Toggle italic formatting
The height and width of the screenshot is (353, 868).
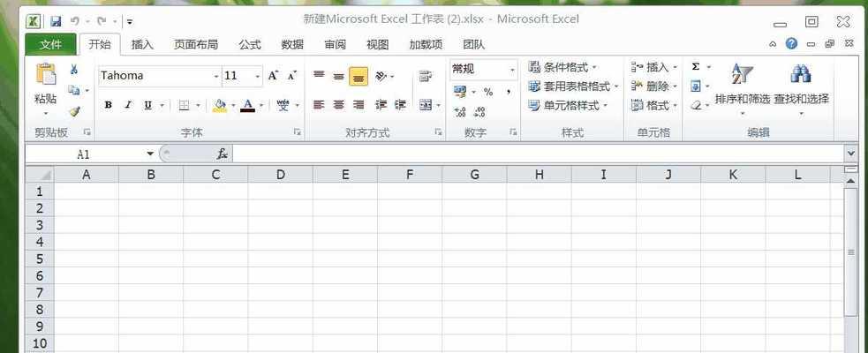[x=128, y=105]
